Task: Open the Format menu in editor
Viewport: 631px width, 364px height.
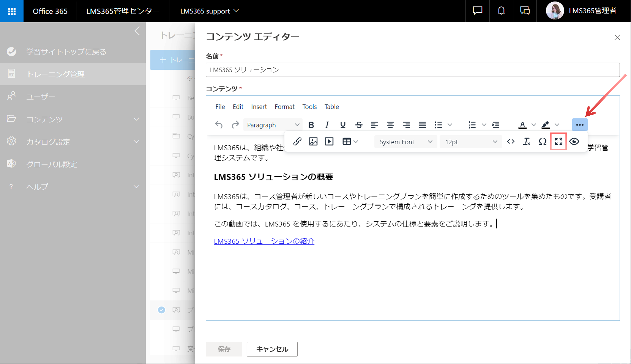Action: coord(284,107)
